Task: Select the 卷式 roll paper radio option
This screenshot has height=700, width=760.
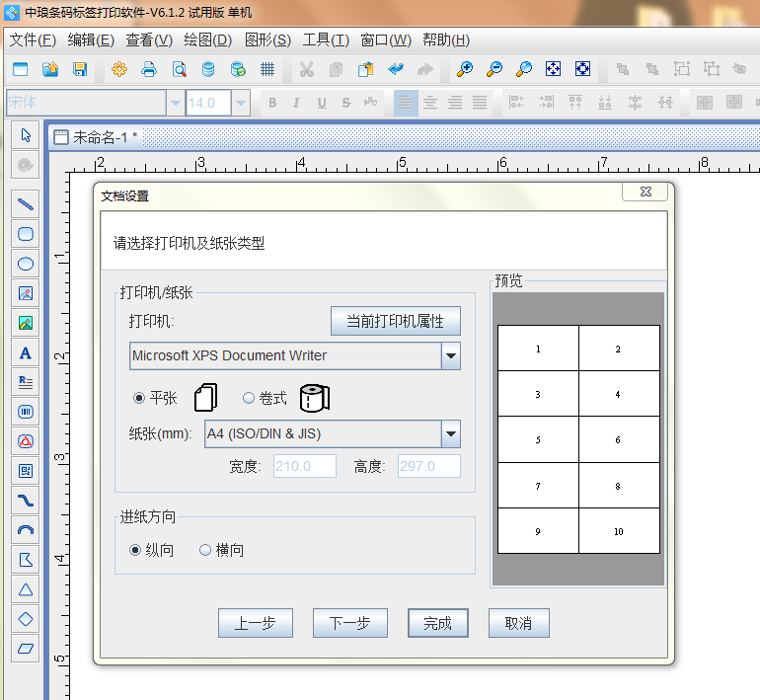Action: pos(249,398)
